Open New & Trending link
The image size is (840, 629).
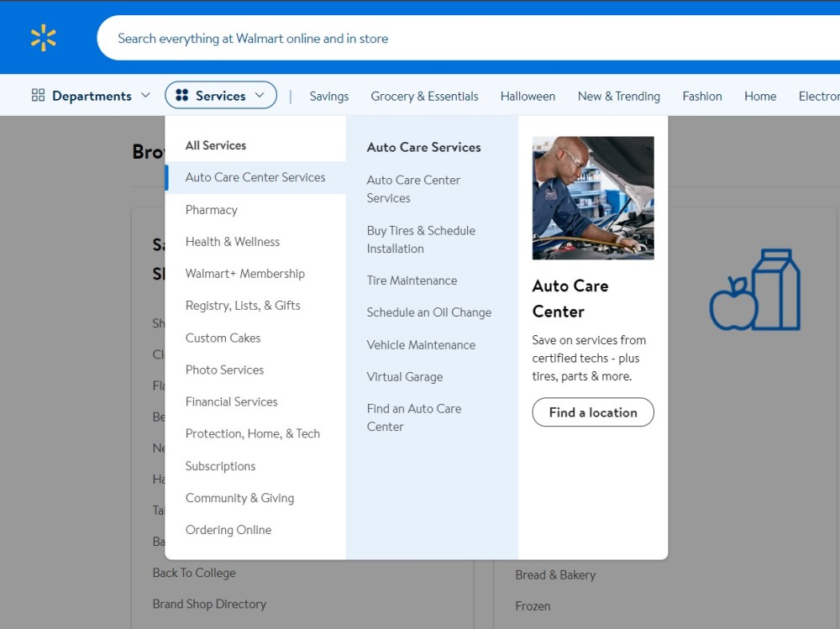(619, 97)
